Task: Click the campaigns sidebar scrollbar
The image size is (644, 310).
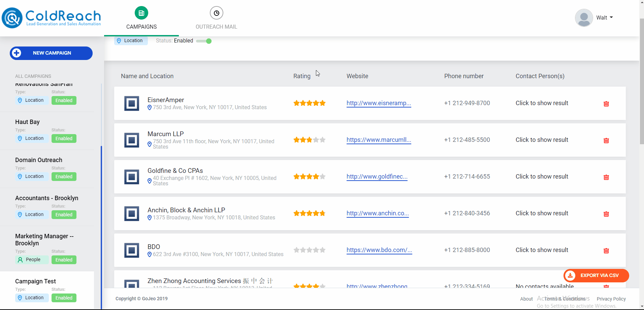Action: click(x=101, y=227)
